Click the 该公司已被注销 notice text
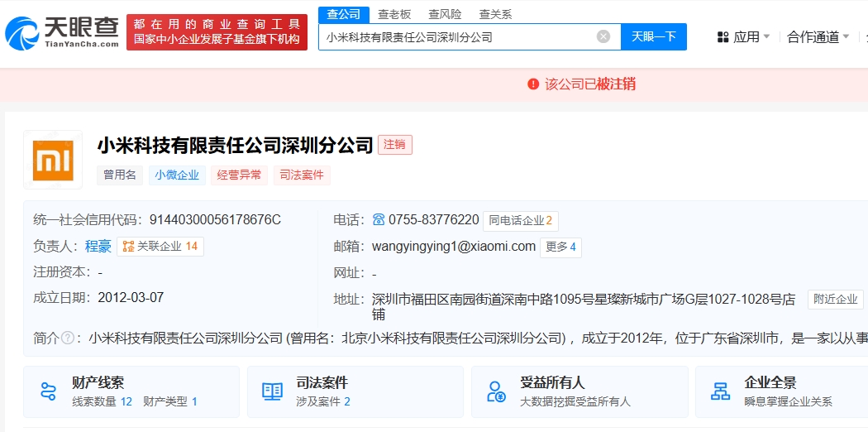 coord(590,84)
